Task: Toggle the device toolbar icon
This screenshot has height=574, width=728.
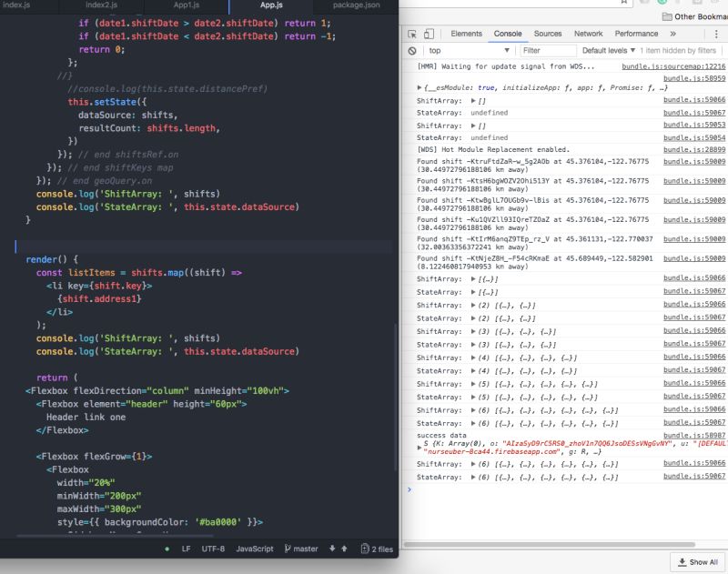Action: (428, 33)
